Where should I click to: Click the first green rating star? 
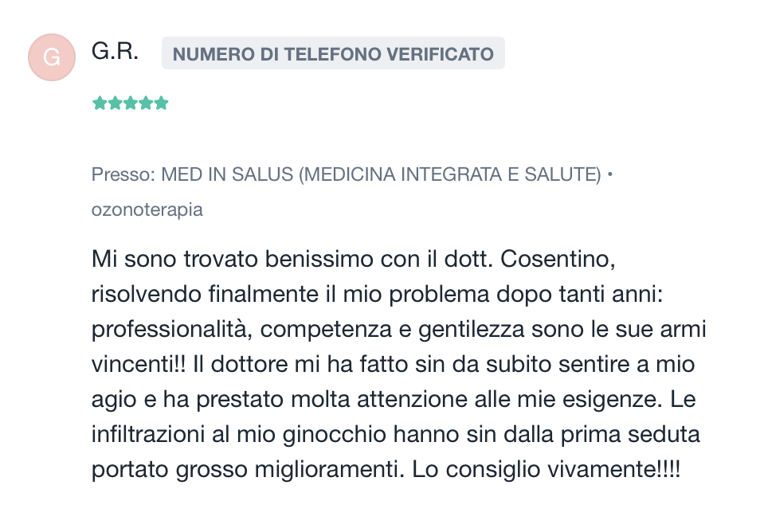coord(100,104)
